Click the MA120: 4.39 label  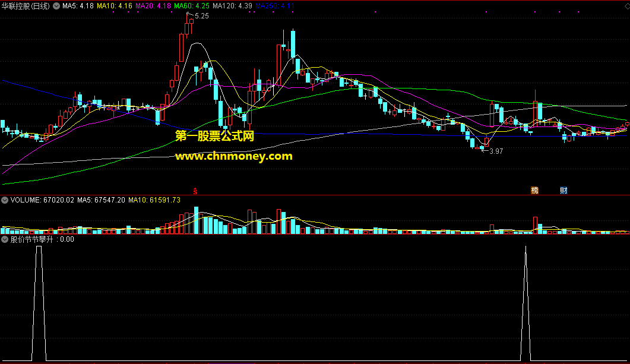click(x=232, y=6)
